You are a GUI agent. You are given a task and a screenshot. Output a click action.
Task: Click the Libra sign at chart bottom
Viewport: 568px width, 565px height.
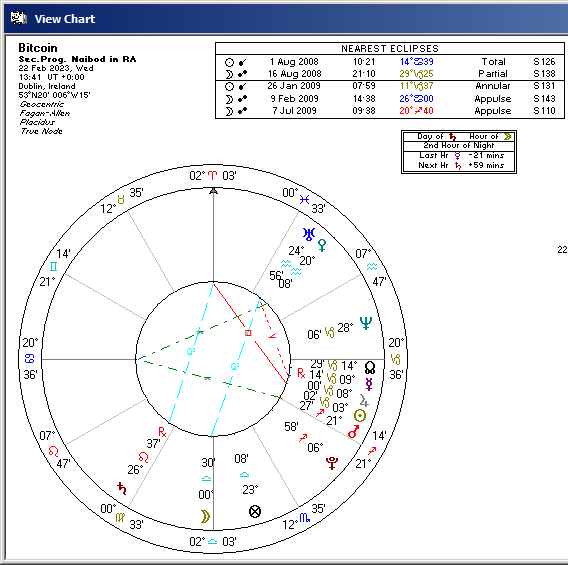pyautogui.click(x=212, y=542)
